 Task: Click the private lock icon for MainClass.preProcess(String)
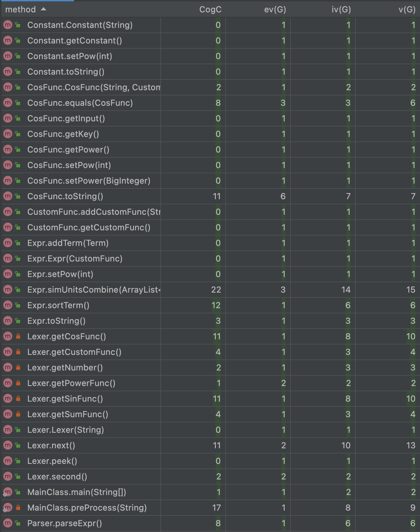(x=18, y=508)
